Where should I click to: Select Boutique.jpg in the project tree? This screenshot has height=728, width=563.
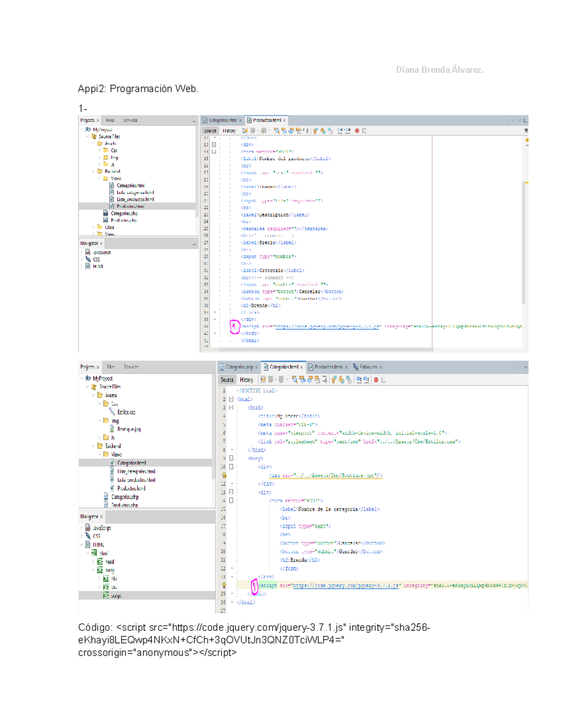coord(129,429)
